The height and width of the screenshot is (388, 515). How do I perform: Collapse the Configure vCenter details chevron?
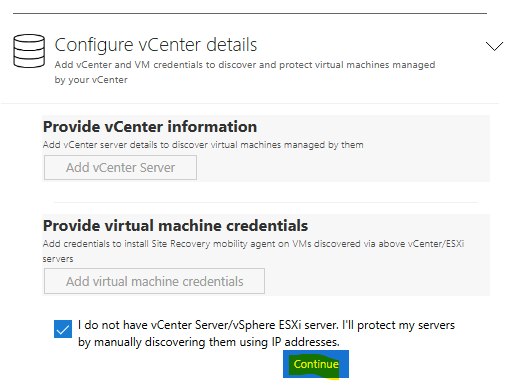tap(494, 46)
